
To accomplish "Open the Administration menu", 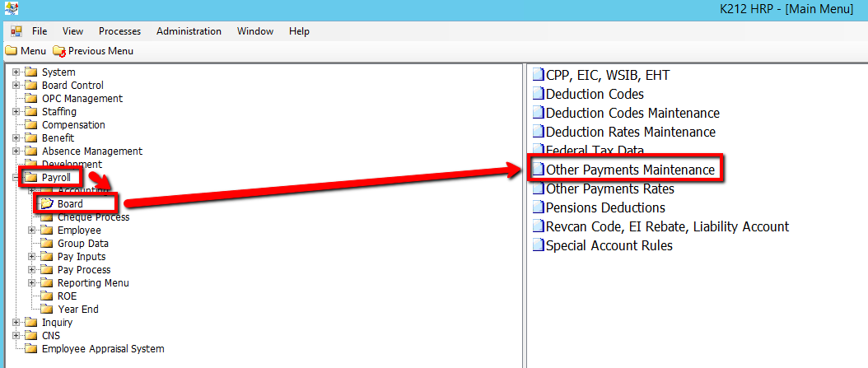I will pos(189,31).
